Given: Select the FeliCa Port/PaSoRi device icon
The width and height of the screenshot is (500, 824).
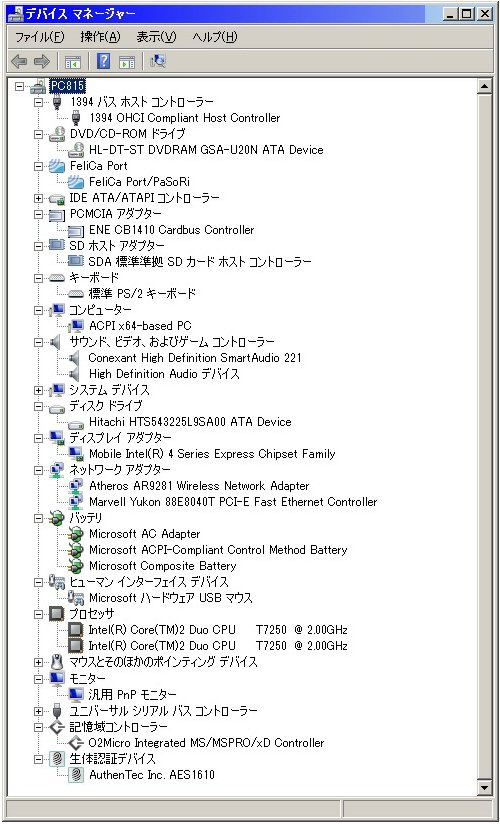Looking at the screenshot, I should point(76,182).
